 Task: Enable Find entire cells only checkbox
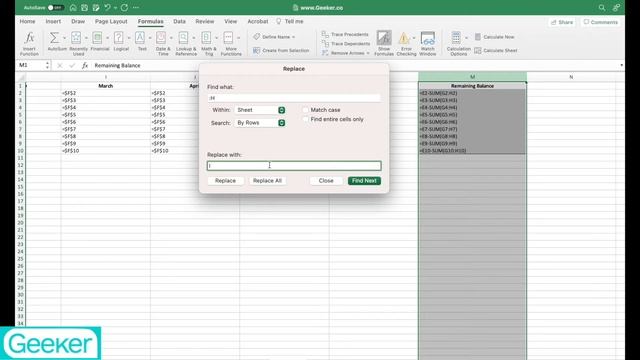coord(305,119)
